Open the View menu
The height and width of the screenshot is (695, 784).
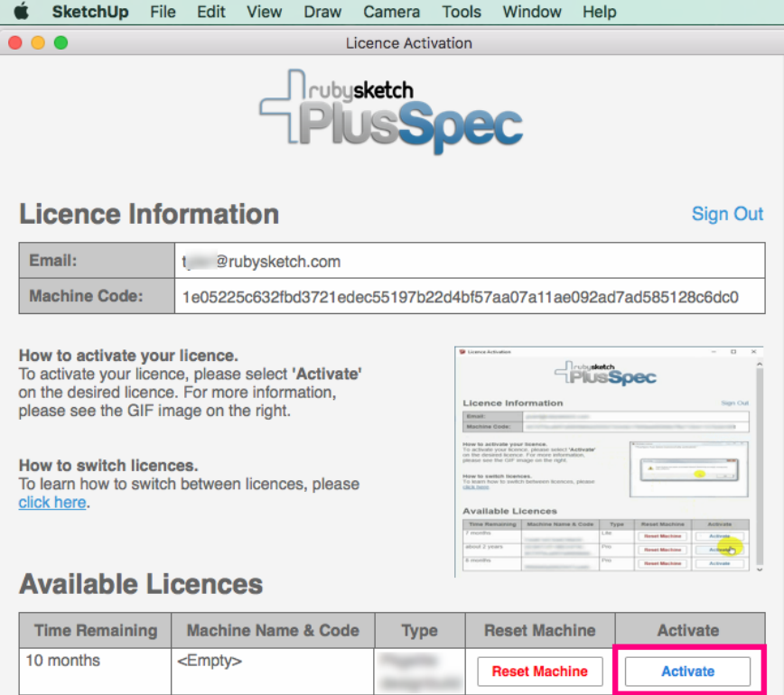pos(264,12)
